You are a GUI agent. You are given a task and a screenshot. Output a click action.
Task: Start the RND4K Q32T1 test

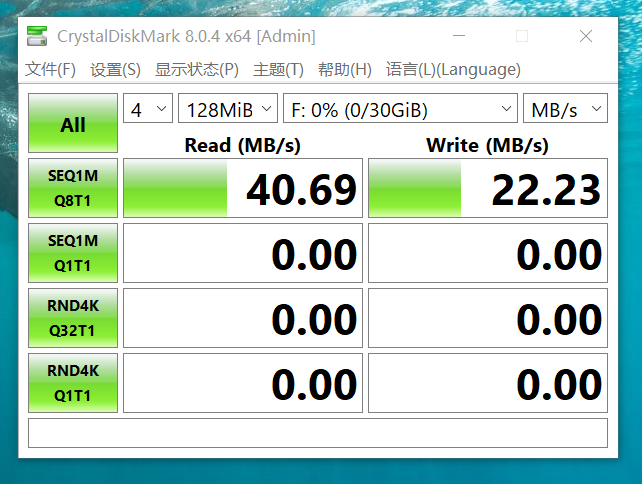pos(73,318)
